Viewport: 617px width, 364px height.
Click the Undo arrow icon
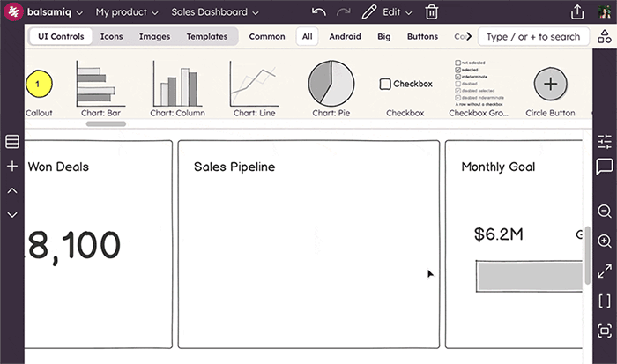319,12
